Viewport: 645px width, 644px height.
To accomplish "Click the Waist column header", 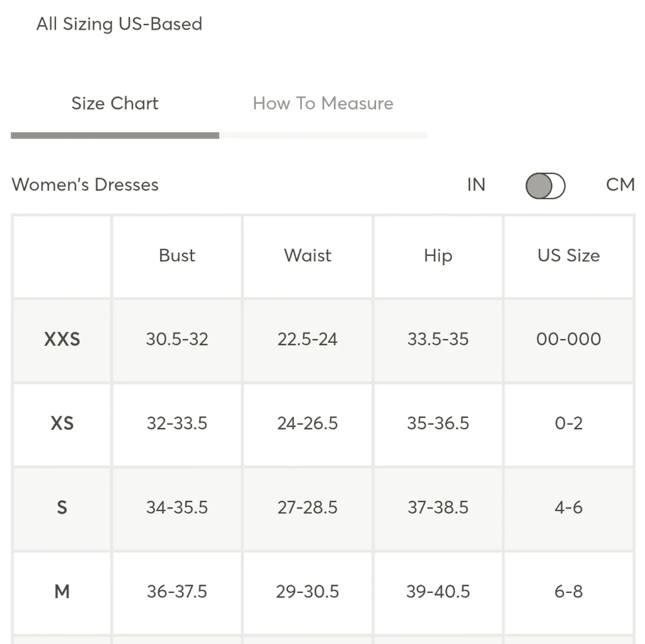I will tap(308, 256).
